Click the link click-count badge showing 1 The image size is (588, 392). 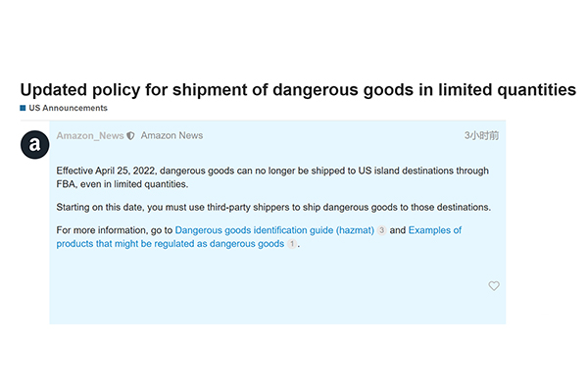coord(291,244)
